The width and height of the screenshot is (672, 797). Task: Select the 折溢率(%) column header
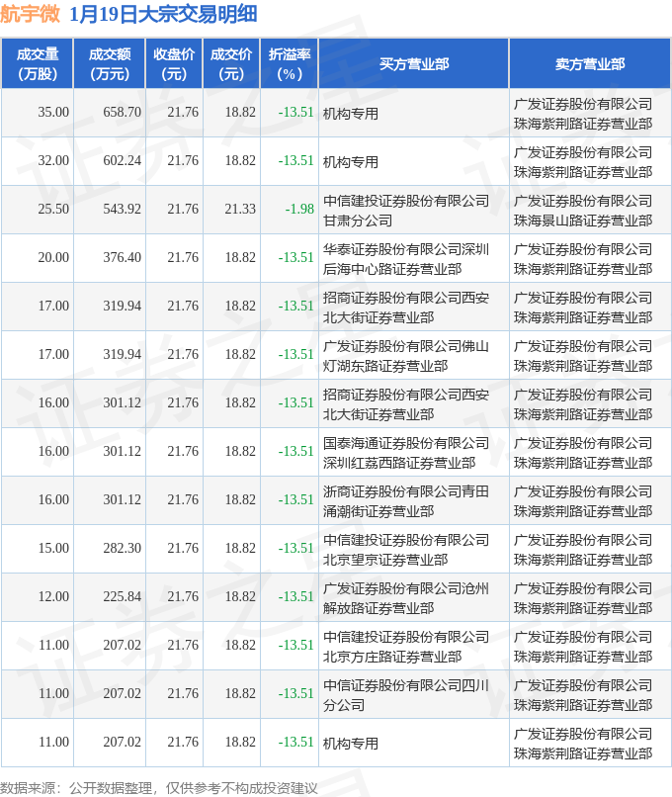[289, 64]
